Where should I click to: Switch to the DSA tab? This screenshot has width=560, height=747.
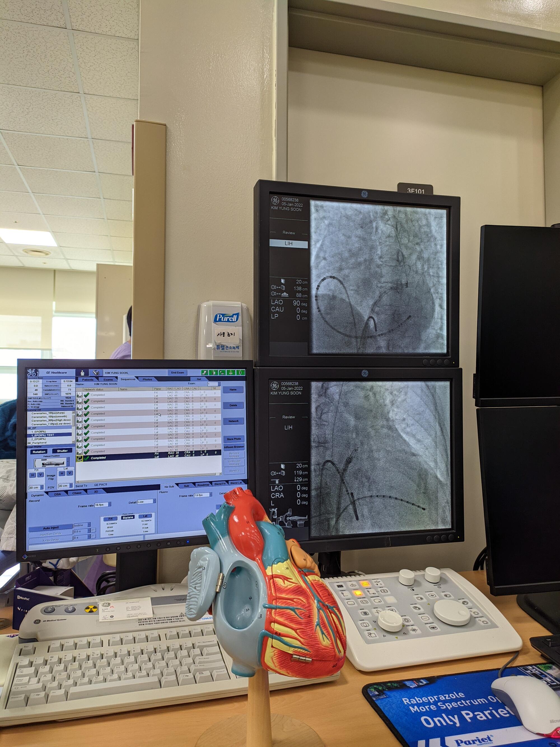click(x=58, y=494)
